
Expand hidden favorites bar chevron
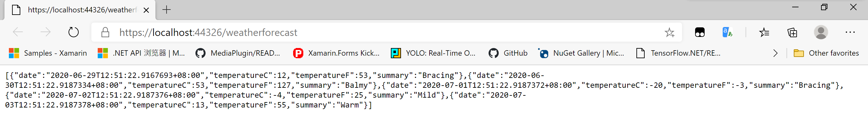(775, 53)
